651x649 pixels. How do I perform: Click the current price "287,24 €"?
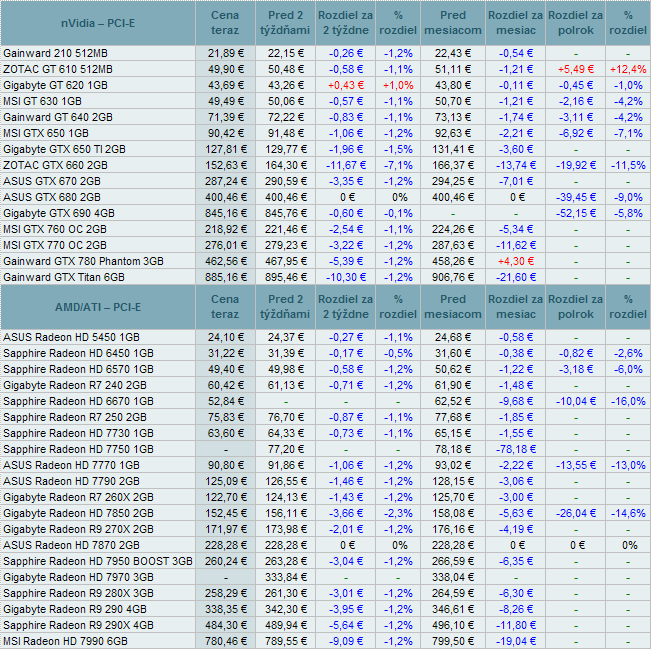pyautogui.click(x=226, y=181)
